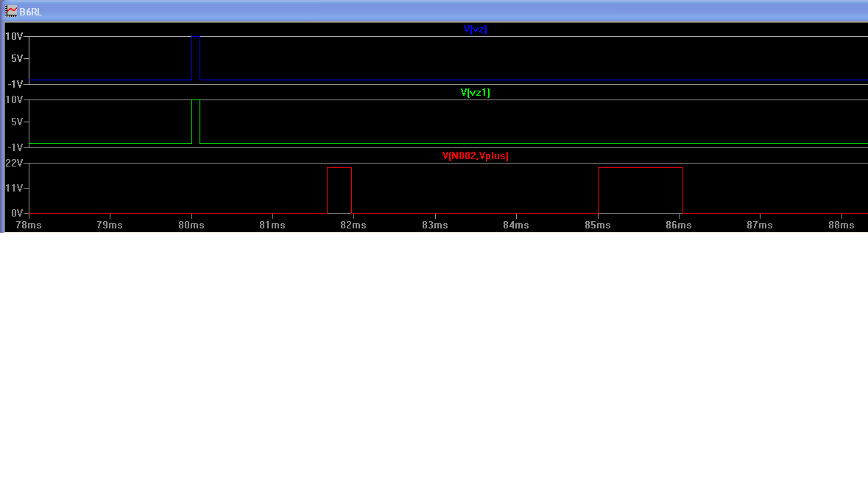
Task: Click the 87ms time axis label
Action: tap(760, 225)
